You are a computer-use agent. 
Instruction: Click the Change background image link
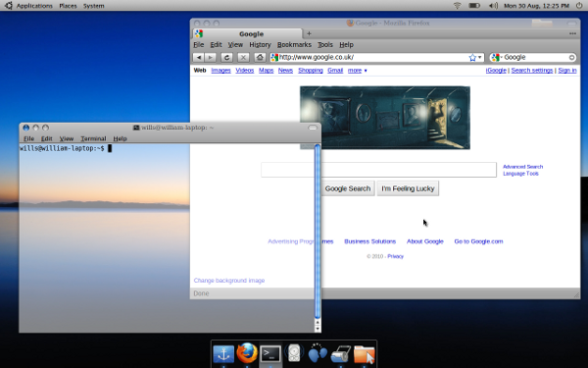pyautogui.click(x=229, y=281)
